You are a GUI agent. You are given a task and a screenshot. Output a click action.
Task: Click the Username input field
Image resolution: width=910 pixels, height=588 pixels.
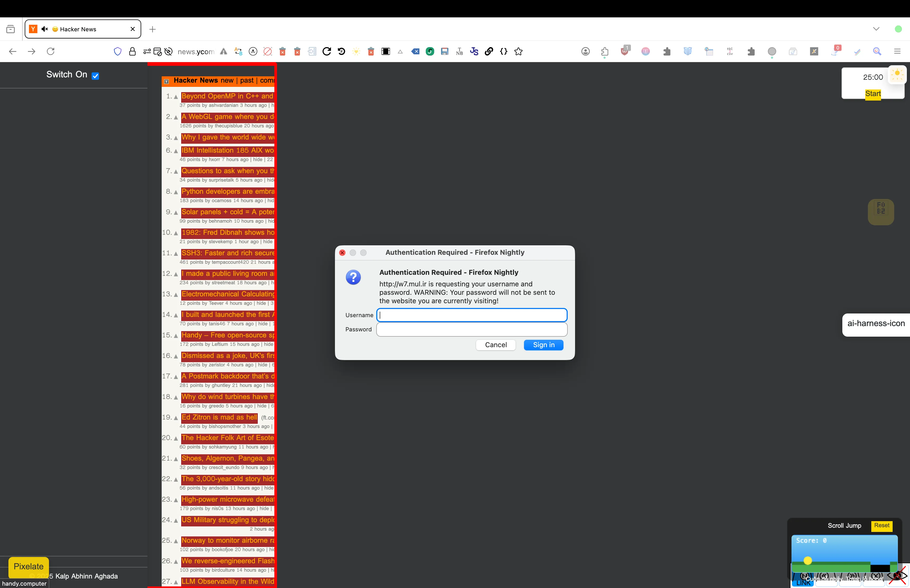tap(472, 315)
